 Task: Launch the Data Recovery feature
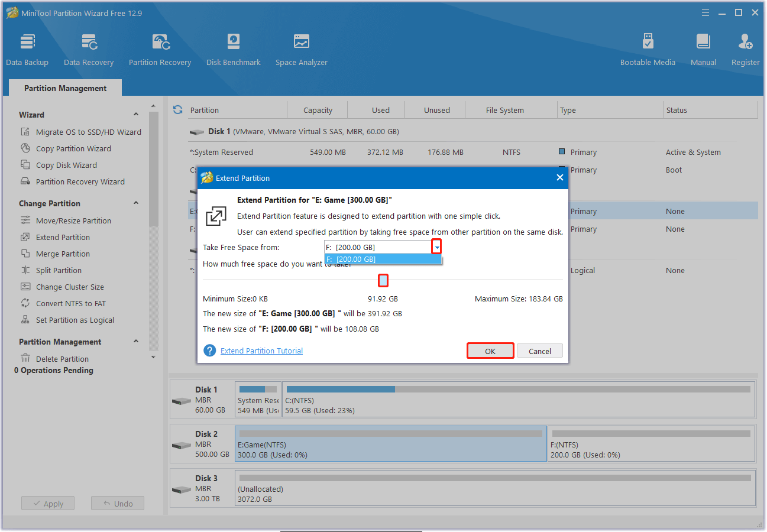tap(89, 50)
